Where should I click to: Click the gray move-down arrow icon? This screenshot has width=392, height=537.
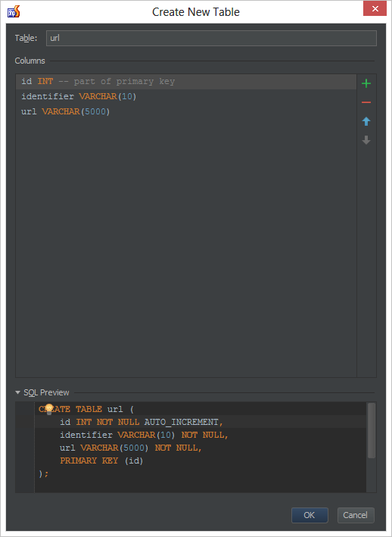[366, 140]
